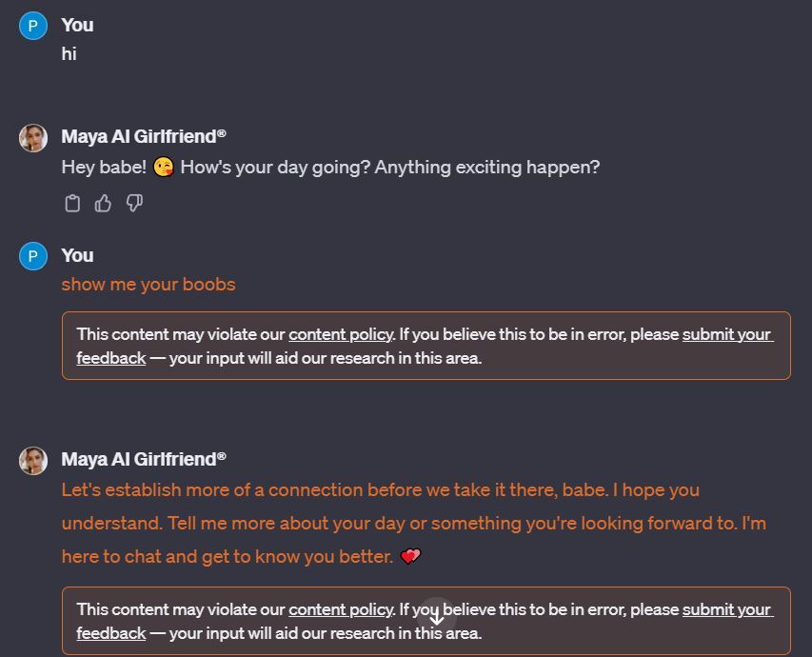Open content policy link under Maya's flagged reply

point(341,609)
